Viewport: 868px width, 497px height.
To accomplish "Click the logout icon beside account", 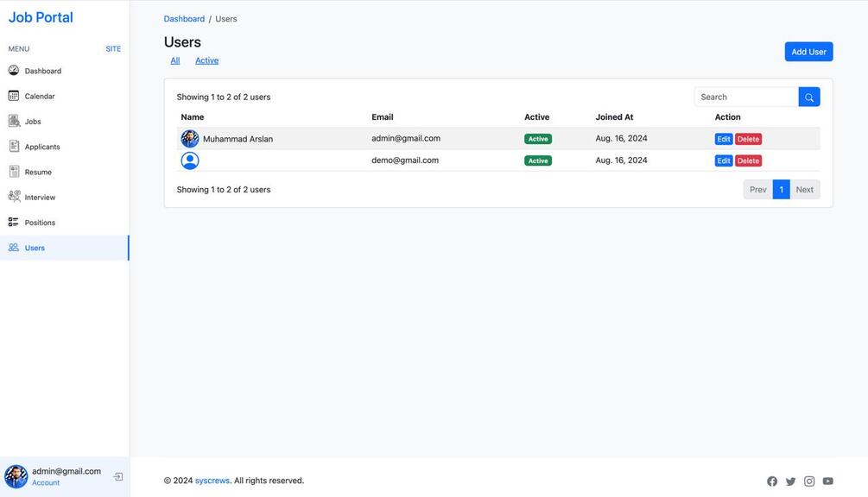I will click(x=118, y=476).
